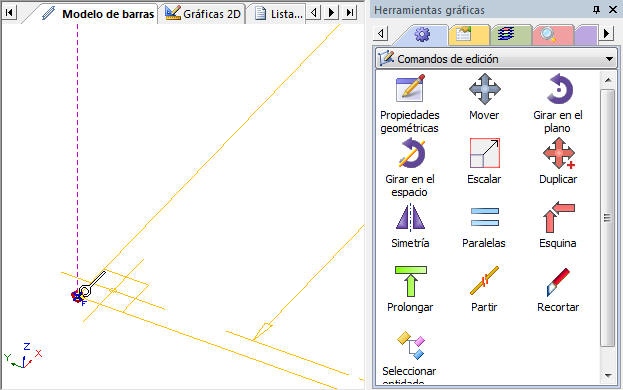Switch to the Gráficas 2D tab
Screen dimensions: 623x390
pyautogui.click(x=203, y=14)
